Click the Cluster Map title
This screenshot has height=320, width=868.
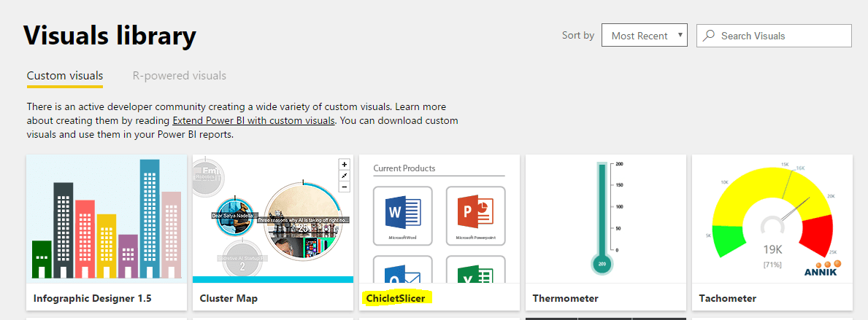tap(228, 298)
